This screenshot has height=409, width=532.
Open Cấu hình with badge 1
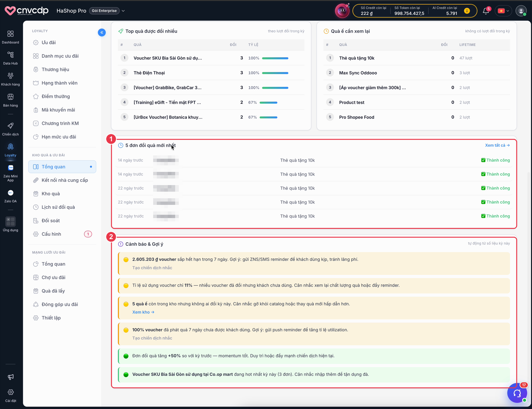(62, 234)
